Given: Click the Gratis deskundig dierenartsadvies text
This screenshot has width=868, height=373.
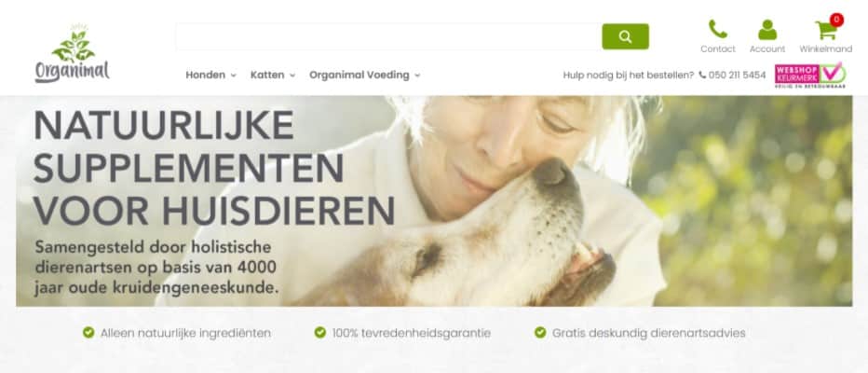Looking at the screenshot, I should tap(649, 333).
